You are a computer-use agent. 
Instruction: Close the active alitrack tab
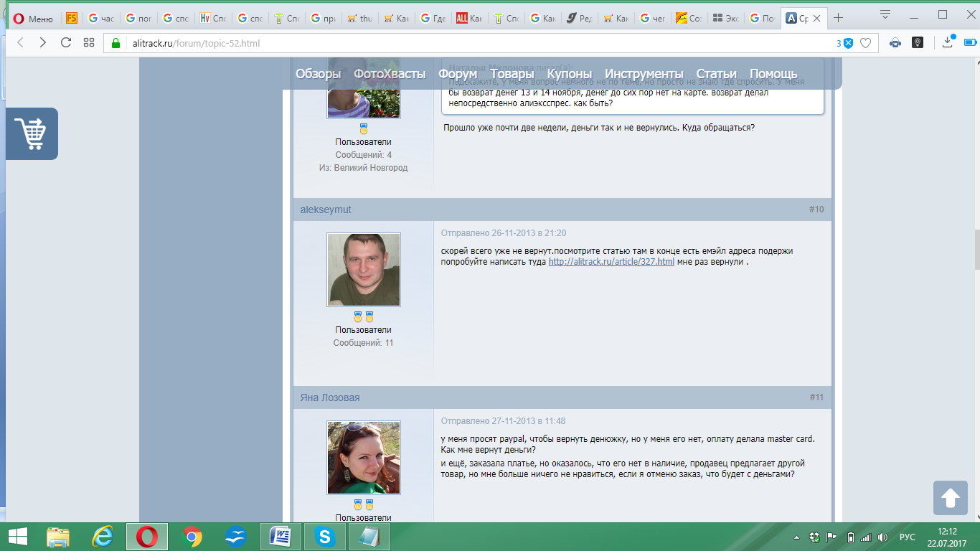pos(816,19)
